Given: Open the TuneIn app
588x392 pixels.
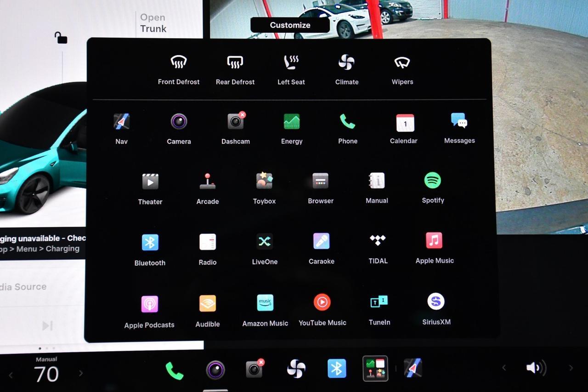Looking at the screenshot, I should pos(379,310).
